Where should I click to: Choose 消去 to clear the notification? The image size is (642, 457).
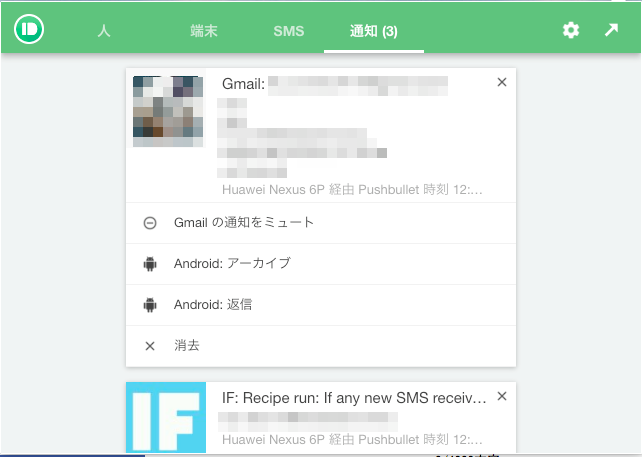[321, 346]
